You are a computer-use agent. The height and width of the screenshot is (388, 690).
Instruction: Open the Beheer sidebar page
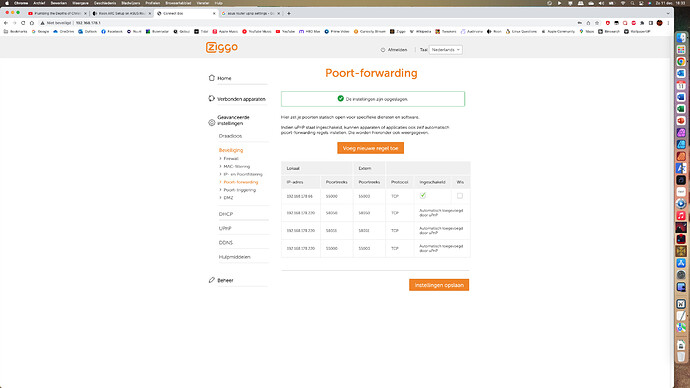tap(225, 280)
